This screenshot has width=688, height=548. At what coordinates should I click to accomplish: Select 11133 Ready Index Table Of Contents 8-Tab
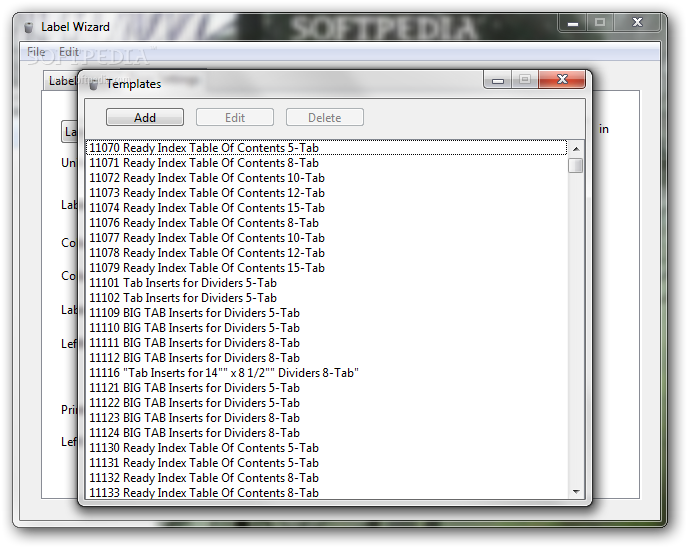(326, 492)
